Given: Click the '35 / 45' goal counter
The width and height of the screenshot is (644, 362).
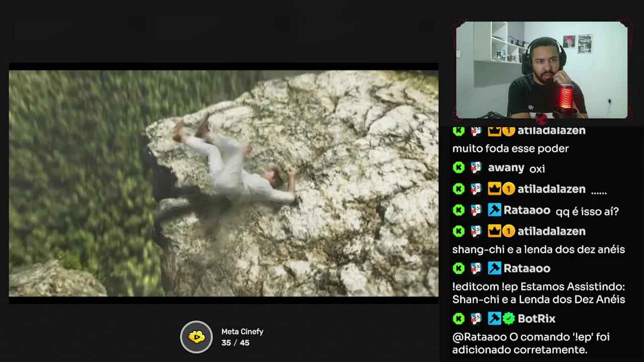Looking at the screenshot, I should [x=235, y=343].
